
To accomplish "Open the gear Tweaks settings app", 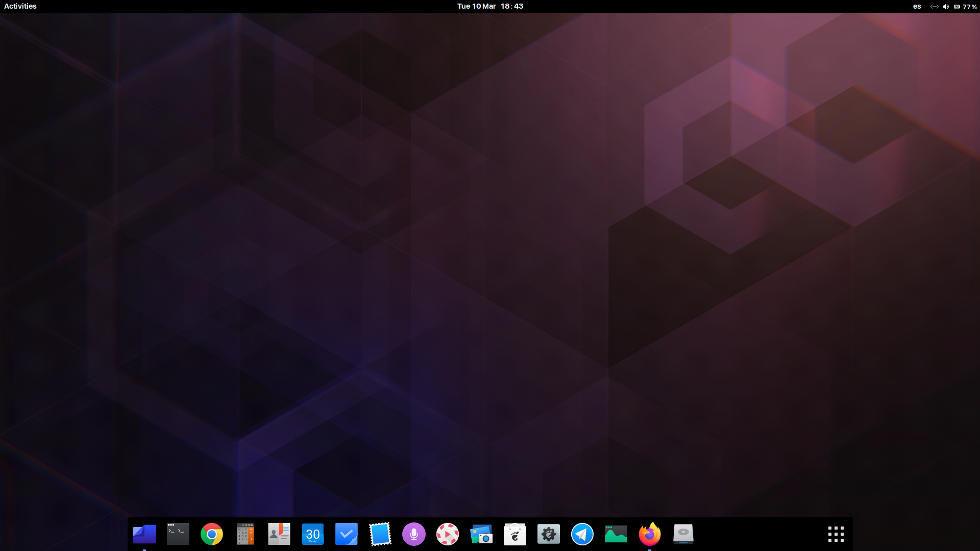I will point(549,534).
